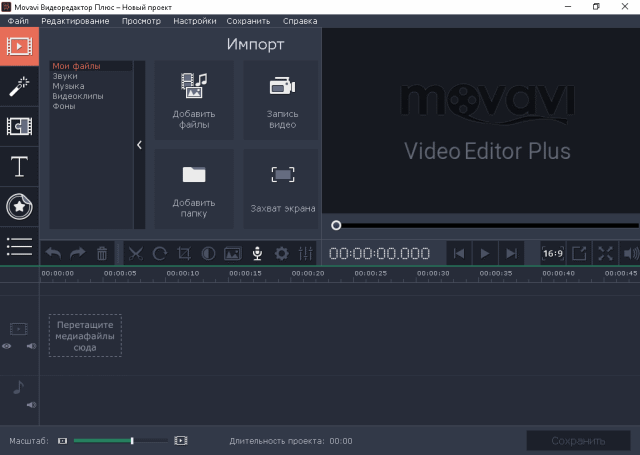Open the Titles text tool
Image resolution: width=640 pixels, height=455 pixels.
[19, 166]
